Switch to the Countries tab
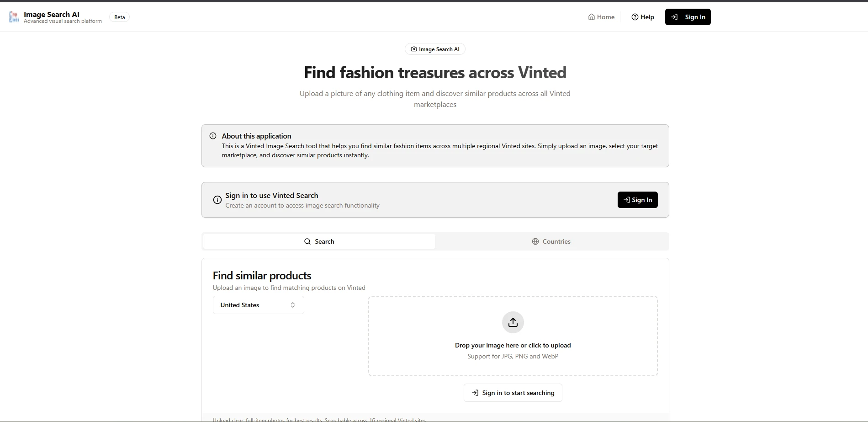This screenshot has width=868, height=422. click(x=551, y=241)
